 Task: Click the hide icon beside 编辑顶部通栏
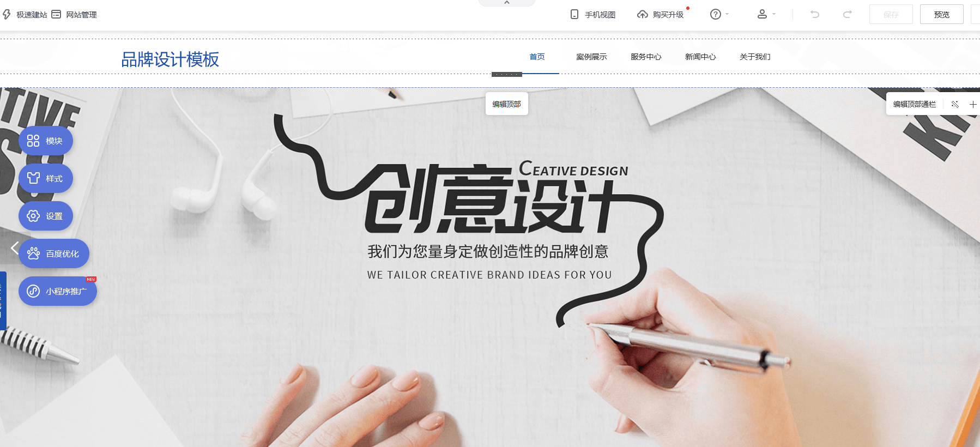pyautogui.click(x=954, y=104)
